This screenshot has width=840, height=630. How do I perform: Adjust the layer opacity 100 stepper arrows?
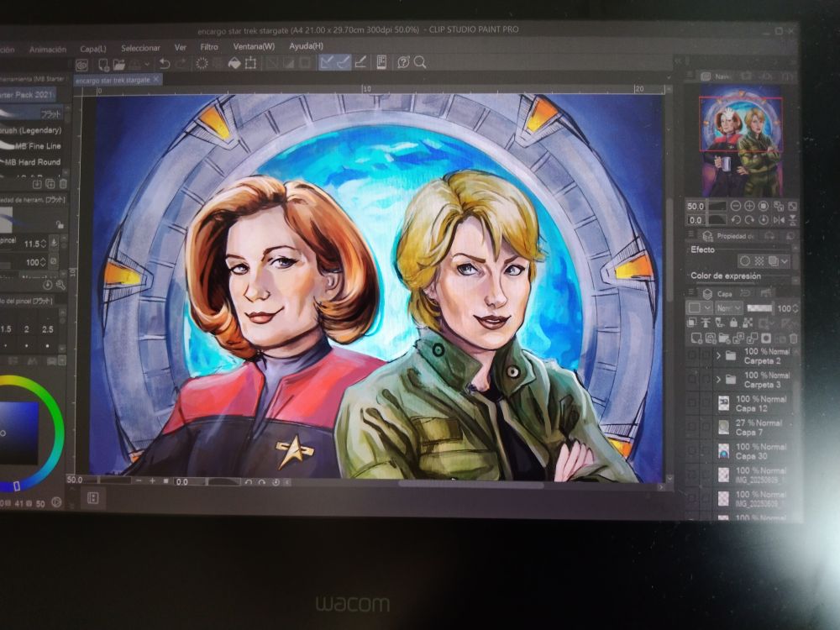pos(795,308)
